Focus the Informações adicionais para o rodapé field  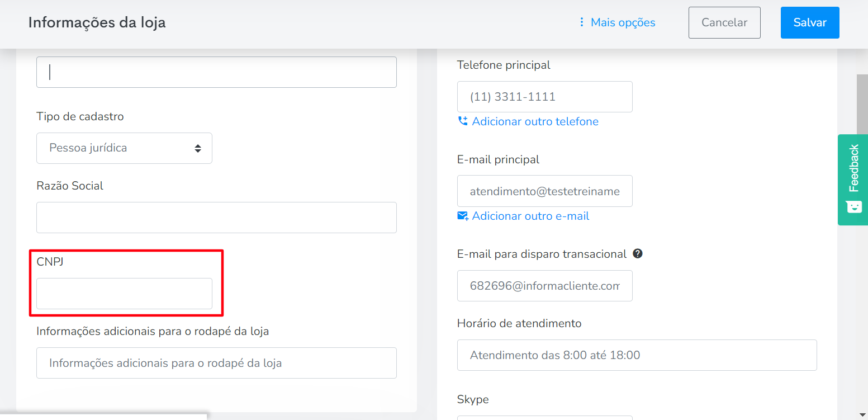pos(216,363)
